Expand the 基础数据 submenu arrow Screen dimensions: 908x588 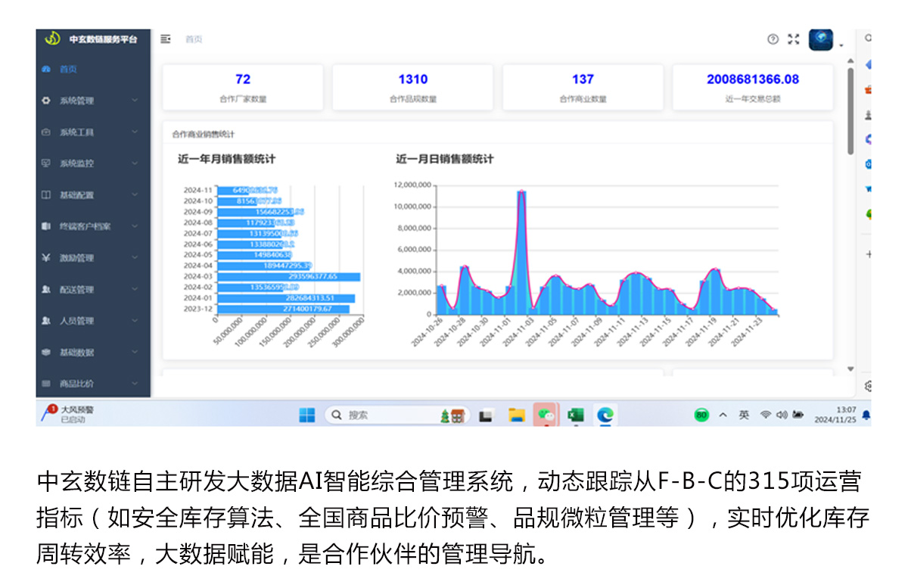coord(135,353)
